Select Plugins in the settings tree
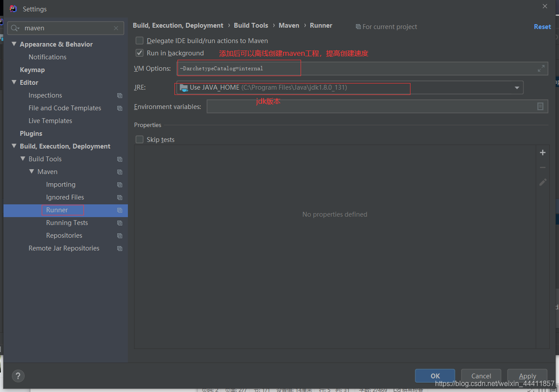 point(31,134)
